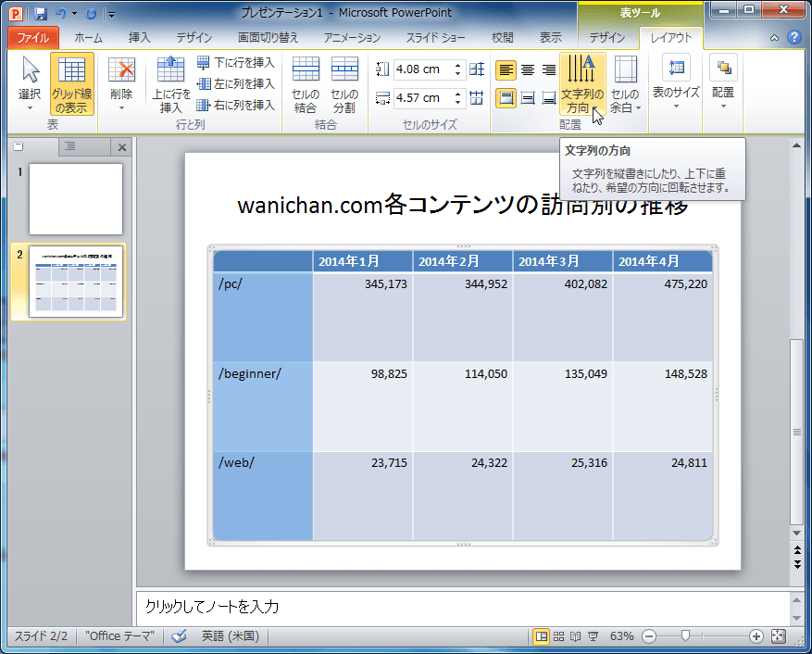Click 右に列を挿入 insert column right

(235, 106)
